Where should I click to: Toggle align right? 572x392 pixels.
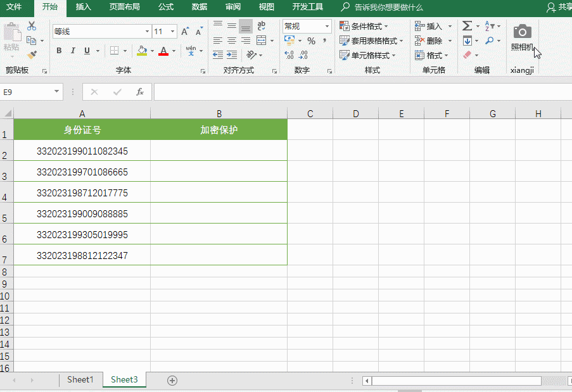246,41
